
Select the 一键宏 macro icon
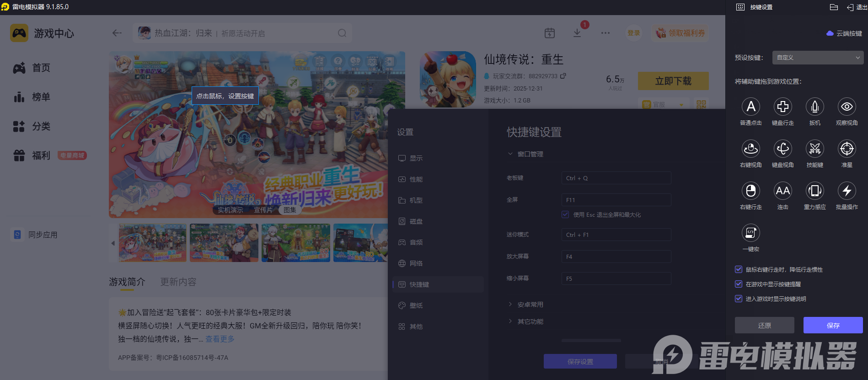(751, 233)
